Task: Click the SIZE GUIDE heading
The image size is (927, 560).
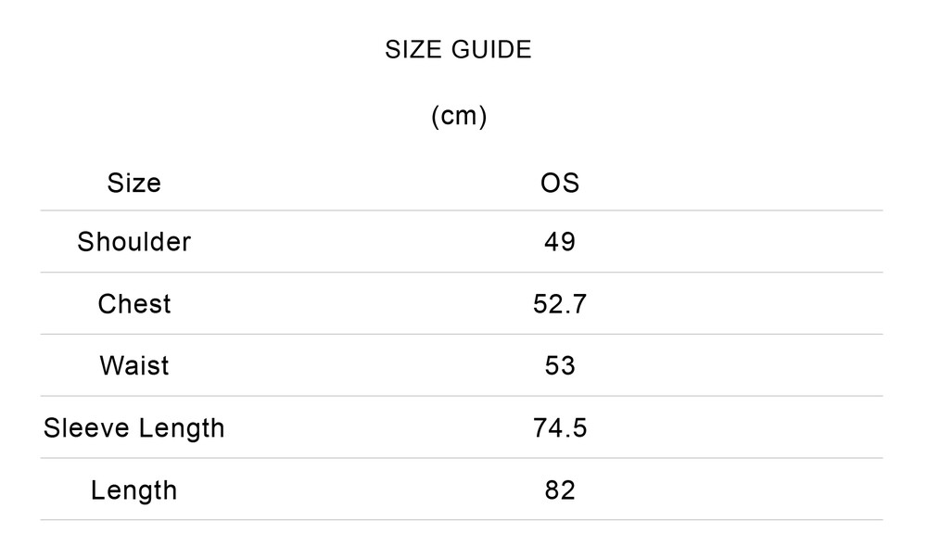Action: [x=458, y=50]
